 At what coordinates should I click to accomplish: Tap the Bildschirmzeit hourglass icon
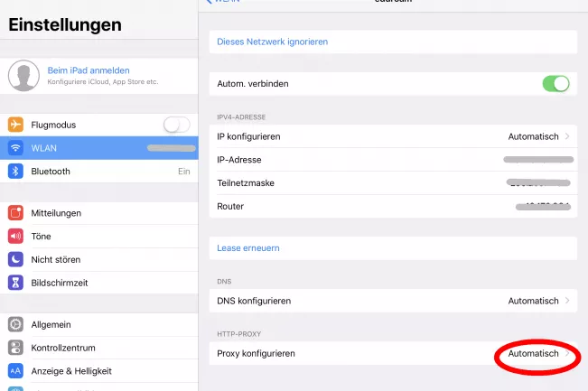pyautogui.click(x=15, y=283)
